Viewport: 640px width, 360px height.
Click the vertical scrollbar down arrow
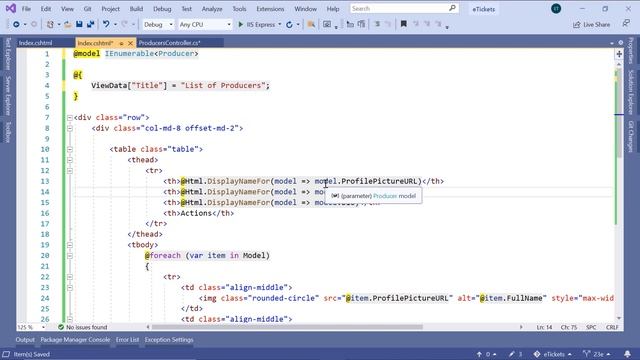pyautogui.click(x=619, y=318)
